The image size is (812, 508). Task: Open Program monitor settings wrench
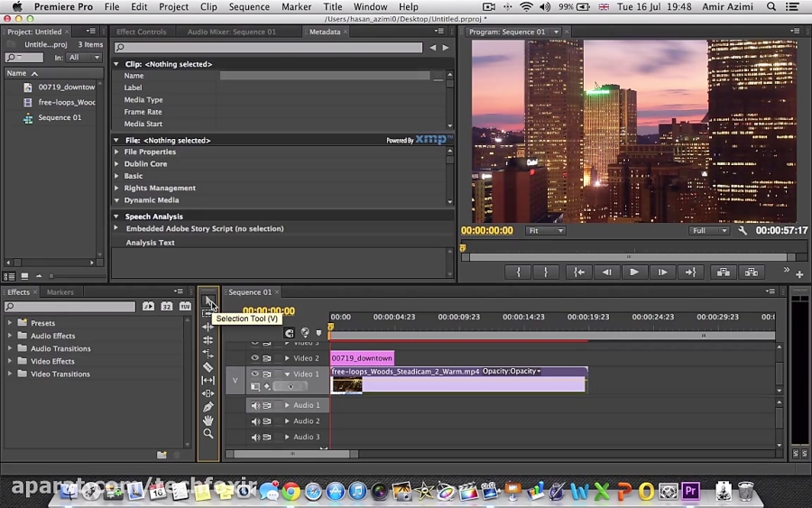point(743,230)
